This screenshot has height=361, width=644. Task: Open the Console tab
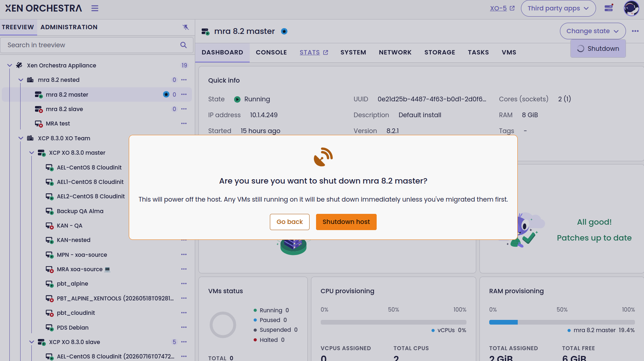click(271, 52)
